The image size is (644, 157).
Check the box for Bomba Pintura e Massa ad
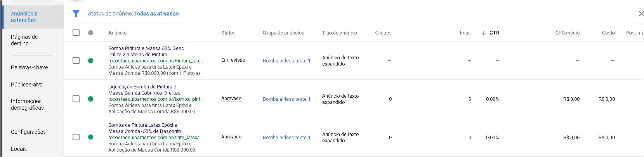76,60
